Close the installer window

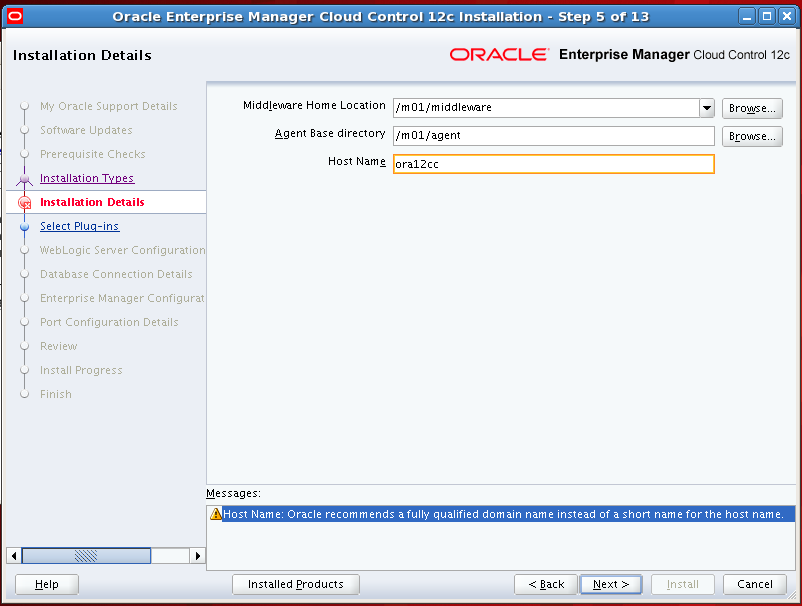[x=787, y=16]
